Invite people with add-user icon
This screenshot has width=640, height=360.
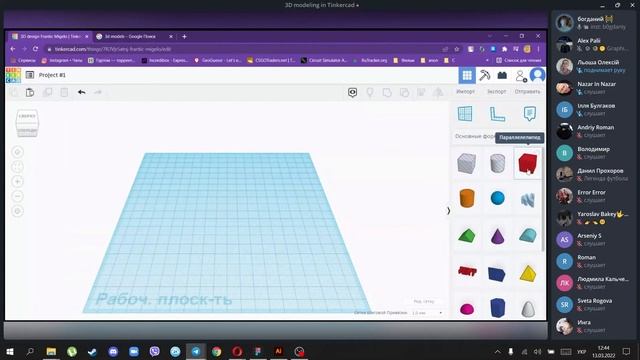521,76
